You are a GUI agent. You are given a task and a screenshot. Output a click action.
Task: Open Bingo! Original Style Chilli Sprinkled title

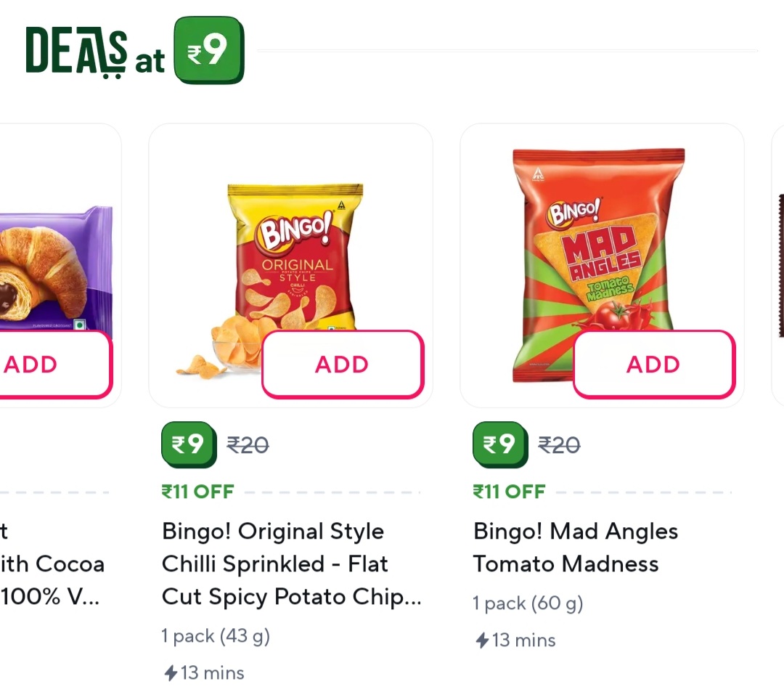(290, 564)
